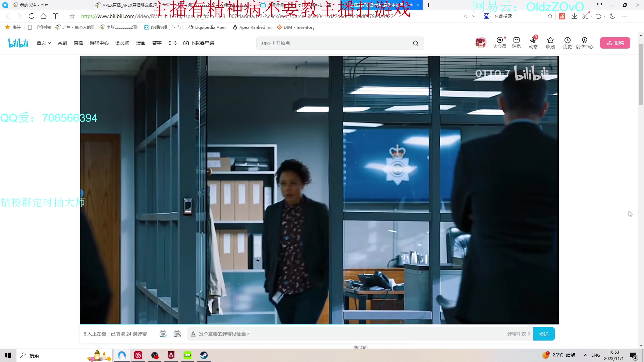Click the video player to pause
This screenshot has height=362, width=644.
(319, 190)
